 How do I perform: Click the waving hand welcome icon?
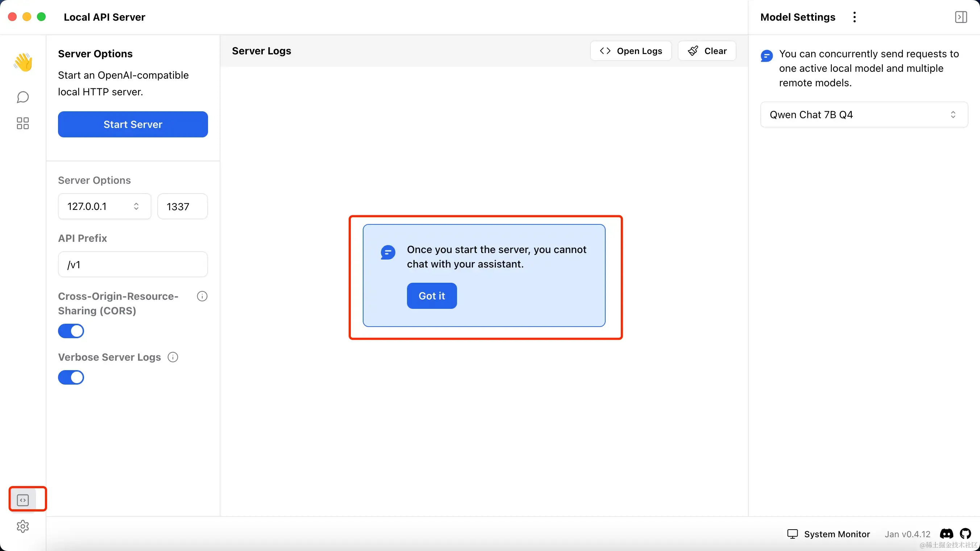coord(23,62)
